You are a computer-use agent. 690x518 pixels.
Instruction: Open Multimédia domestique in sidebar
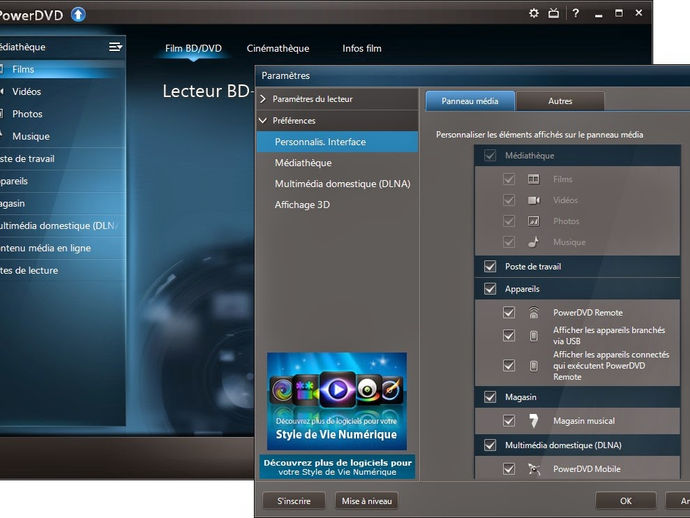(x=62, y=226)
